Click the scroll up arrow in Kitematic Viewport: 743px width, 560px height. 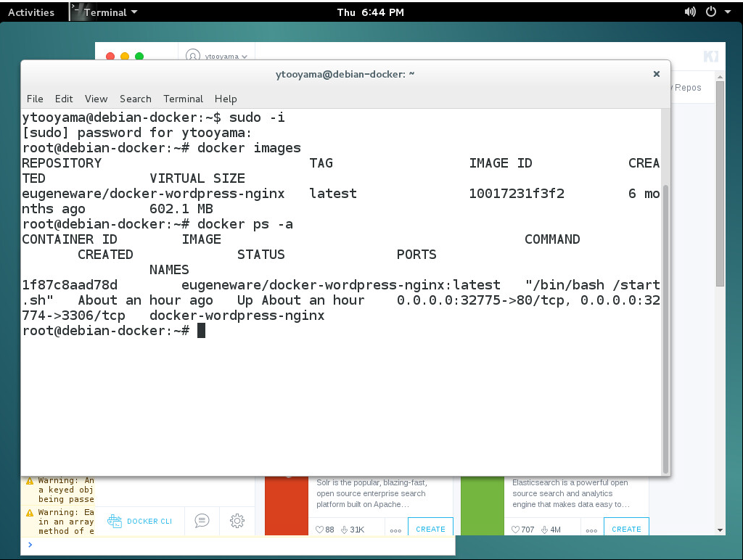click(721, 77)
